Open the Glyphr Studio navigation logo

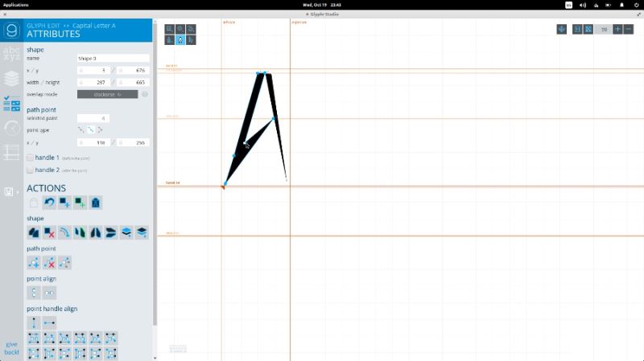11,31
